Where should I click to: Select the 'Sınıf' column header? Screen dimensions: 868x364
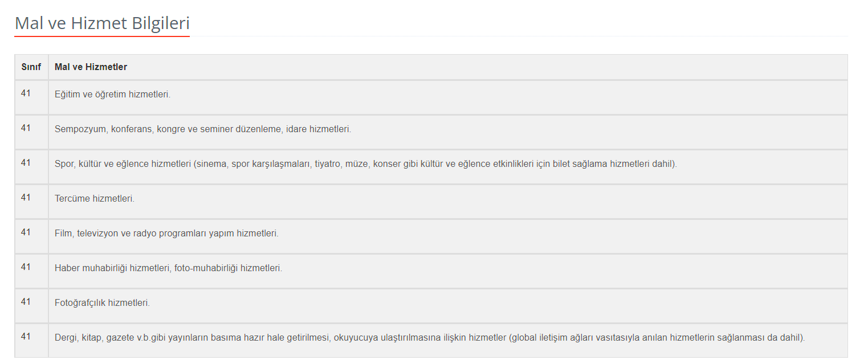coord(31,67)
